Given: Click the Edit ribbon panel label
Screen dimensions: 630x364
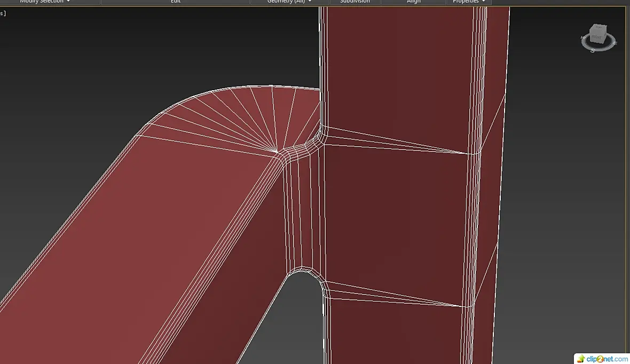Looking at the screenshot, I should pos(176,2).
